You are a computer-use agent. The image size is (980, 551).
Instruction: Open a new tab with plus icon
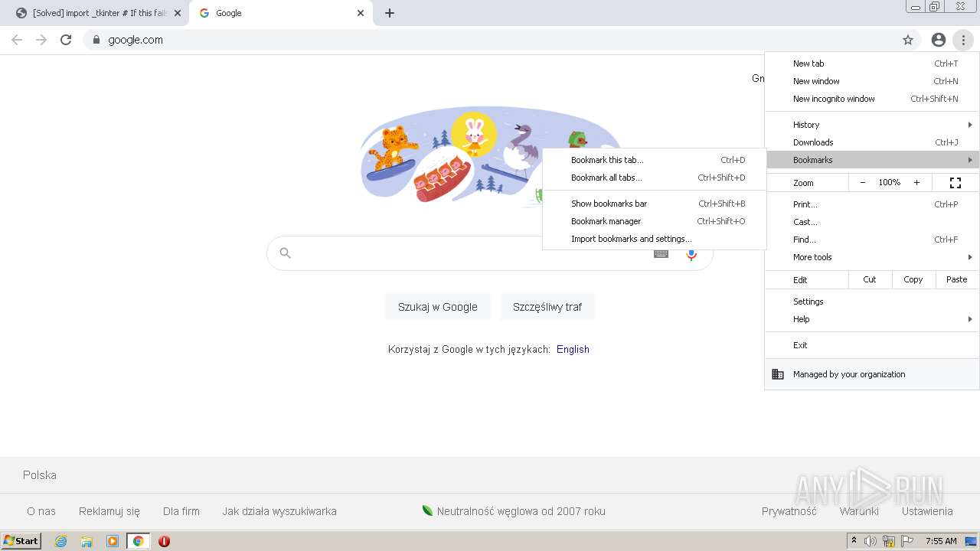click(x=390, y=13)
